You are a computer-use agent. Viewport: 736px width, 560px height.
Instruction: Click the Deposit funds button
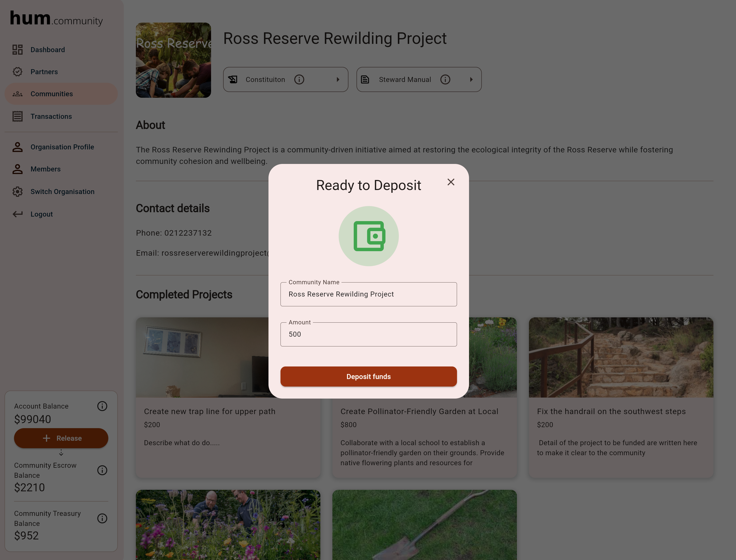[x=368, y=376]
